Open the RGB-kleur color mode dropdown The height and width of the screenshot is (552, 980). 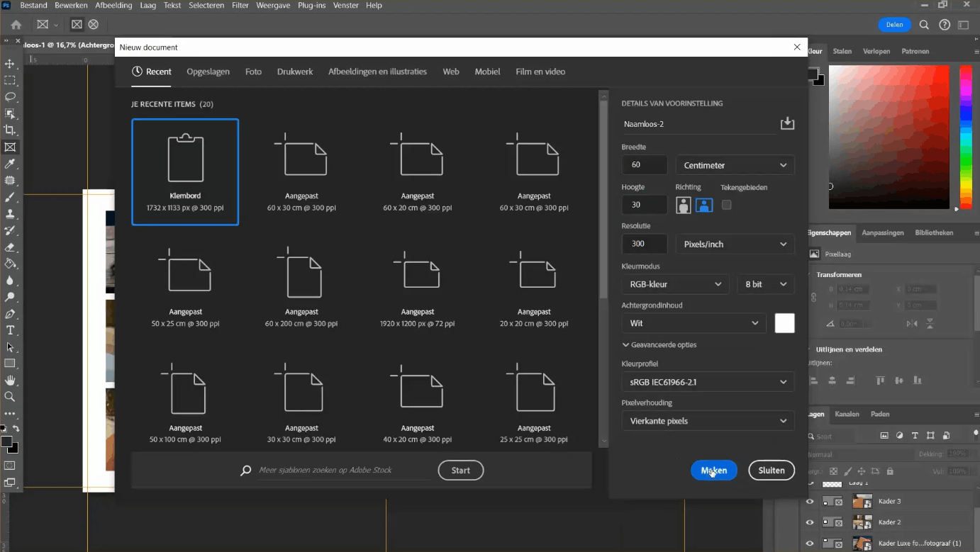(x=675, y=284)
